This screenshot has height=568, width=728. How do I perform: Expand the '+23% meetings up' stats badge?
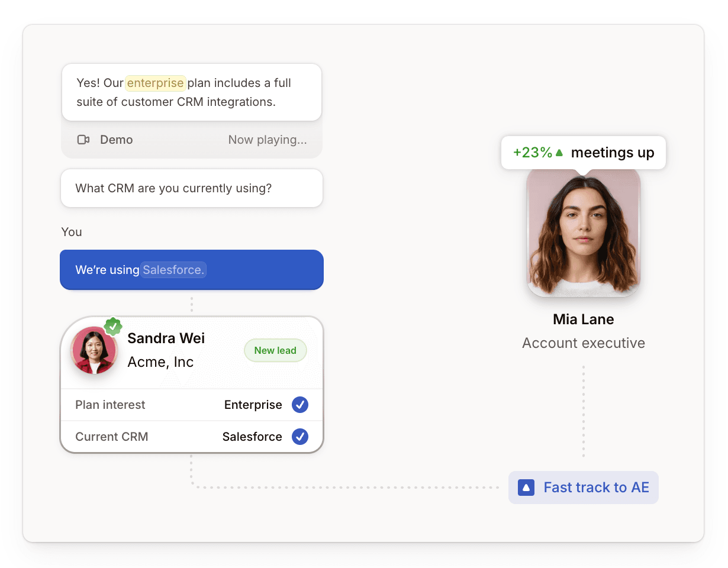tap(583, 152)
